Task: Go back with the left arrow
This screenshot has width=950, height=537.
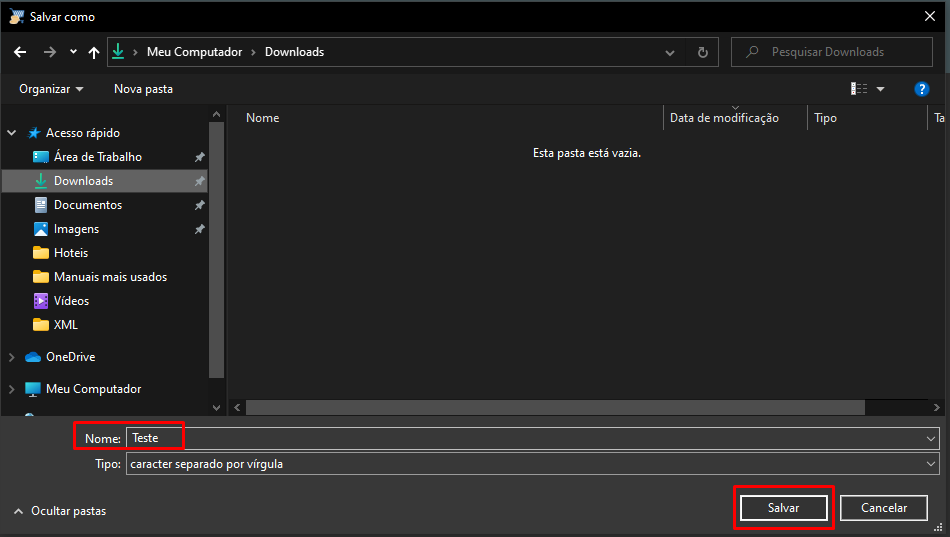Action: click(20, 52)
